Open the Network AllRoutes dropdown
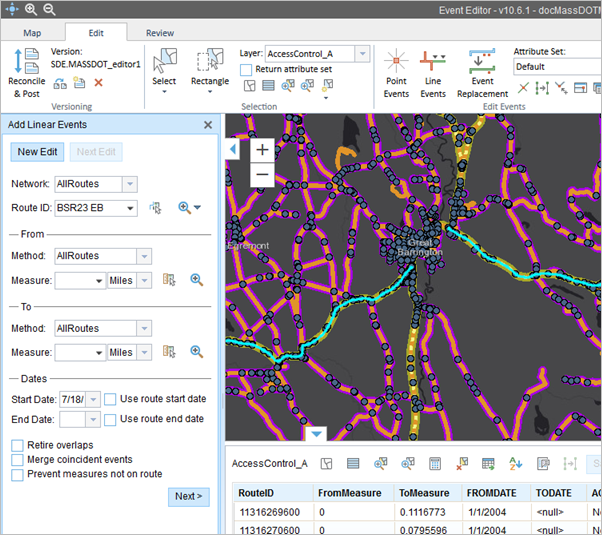602x535 pixels. (129, 184)
